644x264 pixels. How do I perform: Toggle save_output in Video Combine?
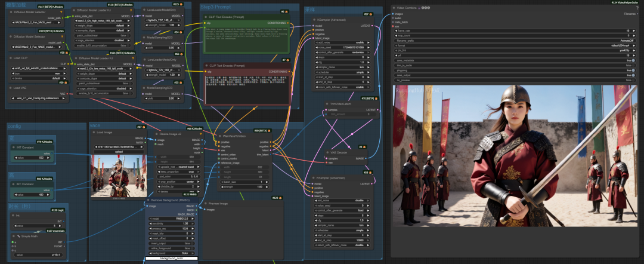pyautogui.click(x=633, y=75)
